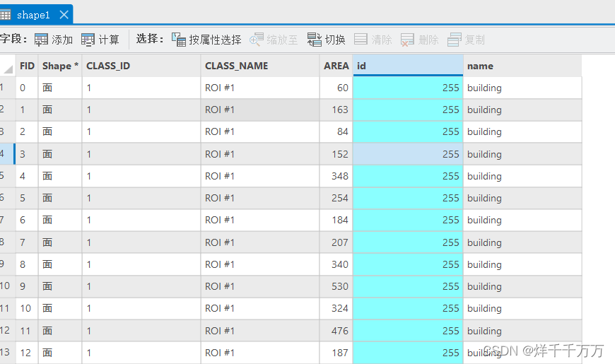Click the Clear selection icon
This screenshot has height=364, width=615.
361,39
